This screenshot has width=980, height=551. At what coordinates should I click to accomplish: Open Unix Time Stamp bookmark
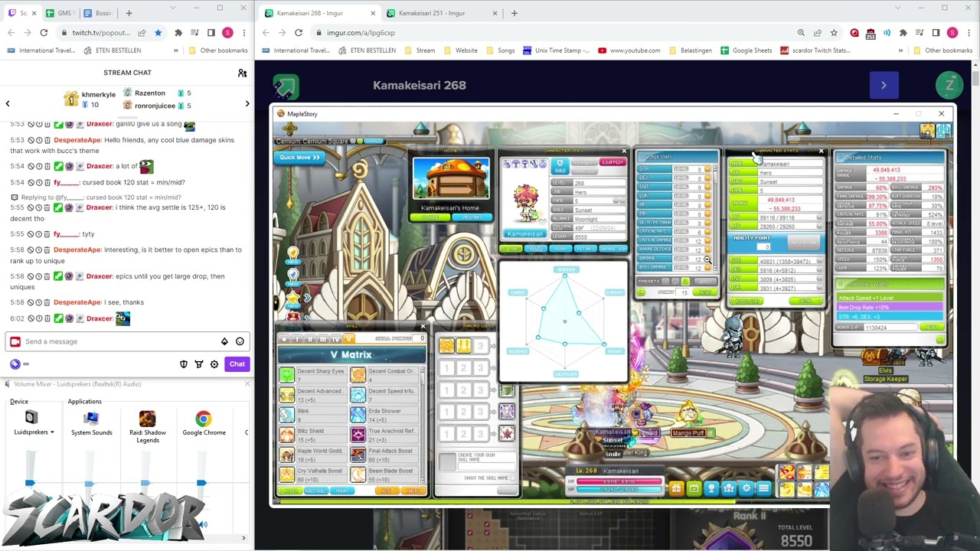point(556,51)
